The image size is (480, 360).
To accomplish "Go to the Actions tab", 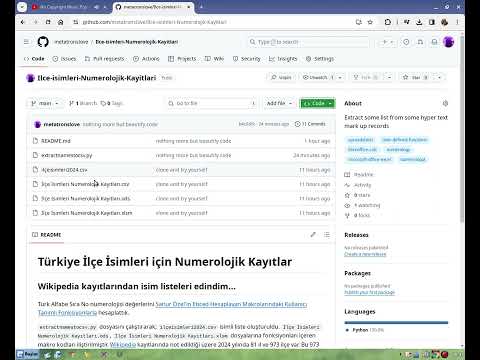I will (146, 59).
